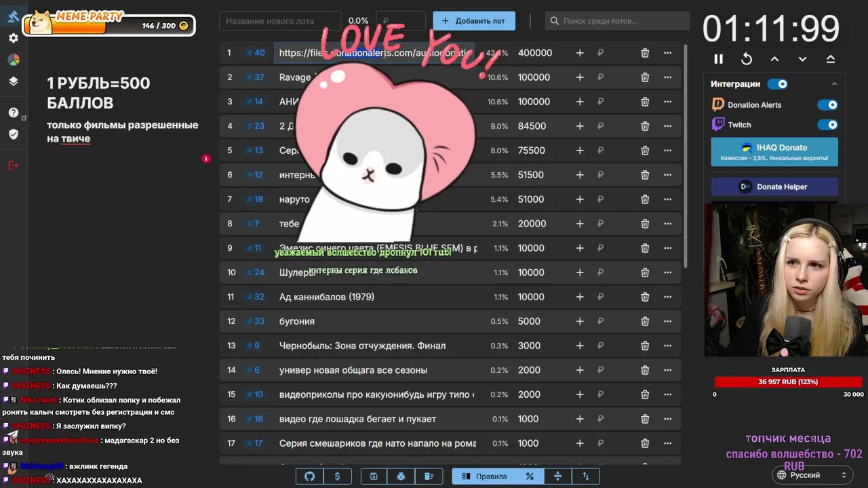Focus the new lot ruble amount field
Viewport: 868px width, 488px height.
point(401,21)
